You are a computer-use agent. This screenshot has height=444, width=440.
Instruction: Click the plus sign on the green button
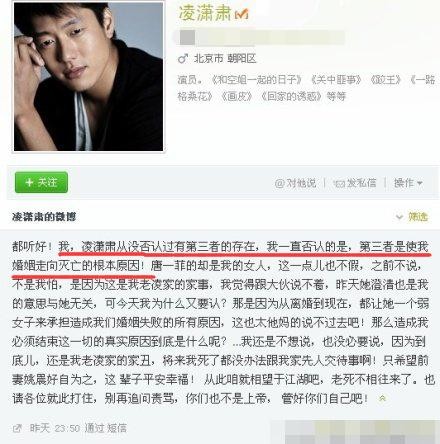29,182
